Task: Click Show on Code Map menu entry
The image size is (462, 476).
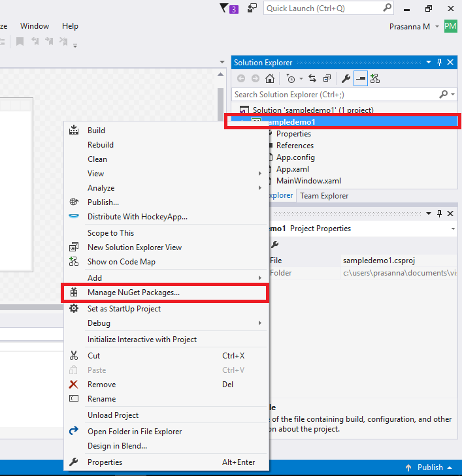Action: 166,262
